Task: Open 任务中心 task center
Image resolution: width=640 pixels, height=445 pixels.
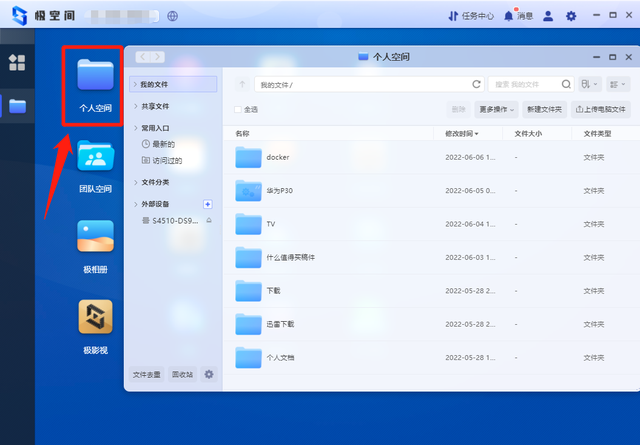Action: click(x=471, y=16)
